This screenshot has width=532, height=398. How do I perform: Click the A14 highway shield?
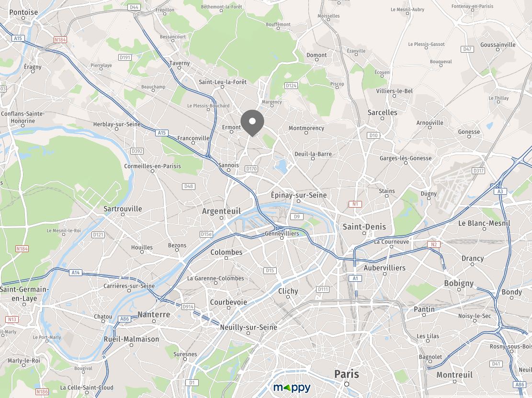pos(75,272)
